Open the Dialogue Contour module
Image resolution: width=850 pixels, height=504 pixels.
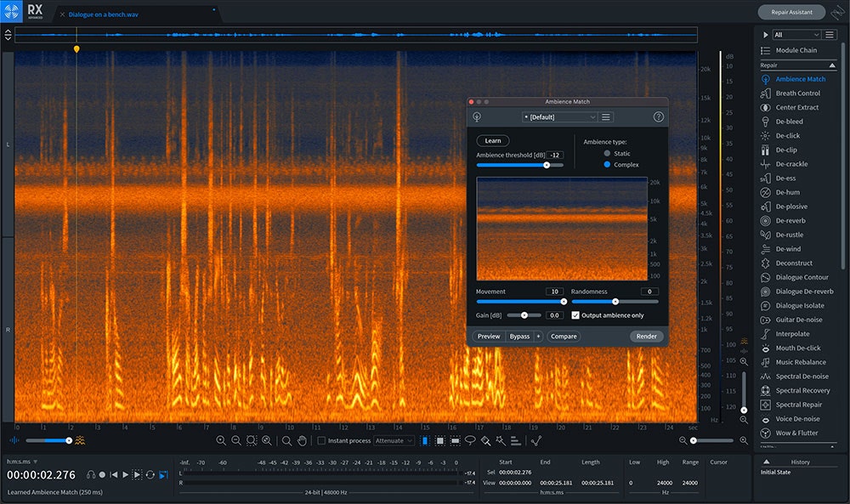pyautogui.click(x=802, y=277)
